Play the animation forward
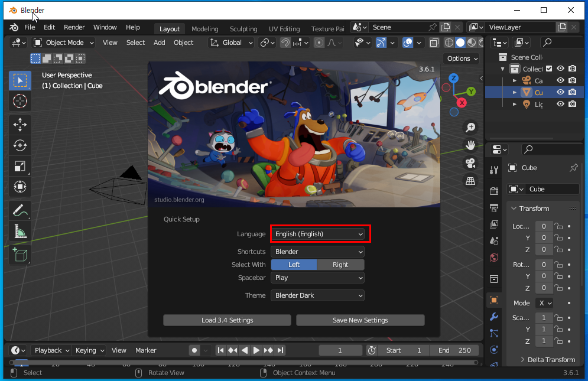Viewport: 588px width, 381px height. coord(256,350)
